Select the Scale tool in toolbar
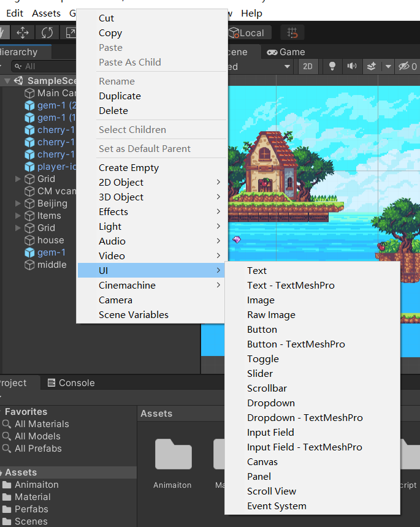Screen dimensions: 420x527 (x=70, y=32)
